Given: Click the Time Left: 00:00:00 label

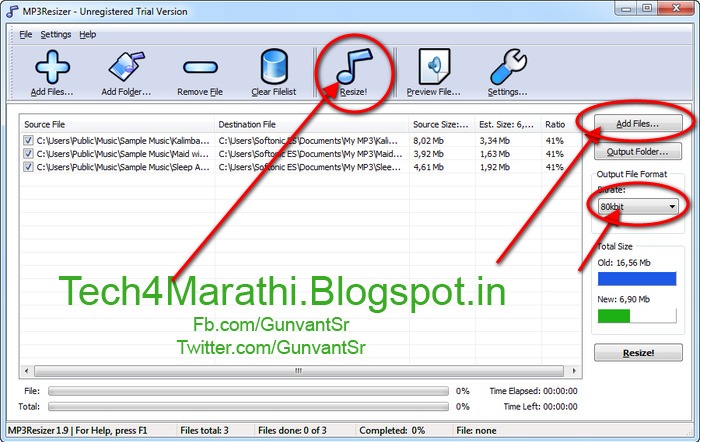Looking at the screenshot, I should (x=541, y=407).
